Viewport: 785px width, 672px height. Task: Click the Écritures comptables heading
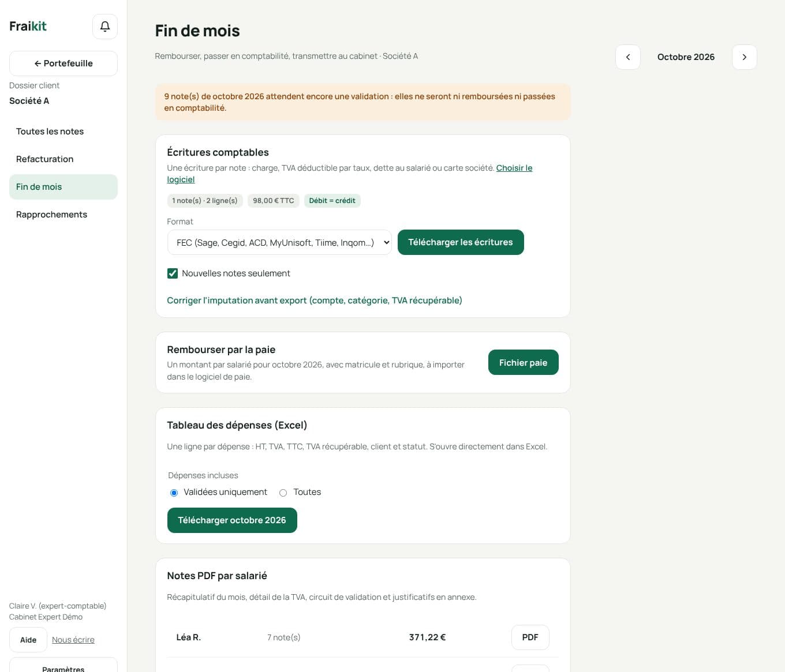(218, 152)
